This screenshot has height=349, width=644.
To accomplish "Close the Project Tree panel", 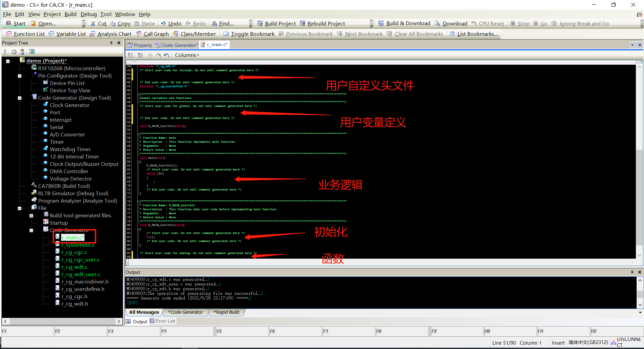I will coord(118,43).
